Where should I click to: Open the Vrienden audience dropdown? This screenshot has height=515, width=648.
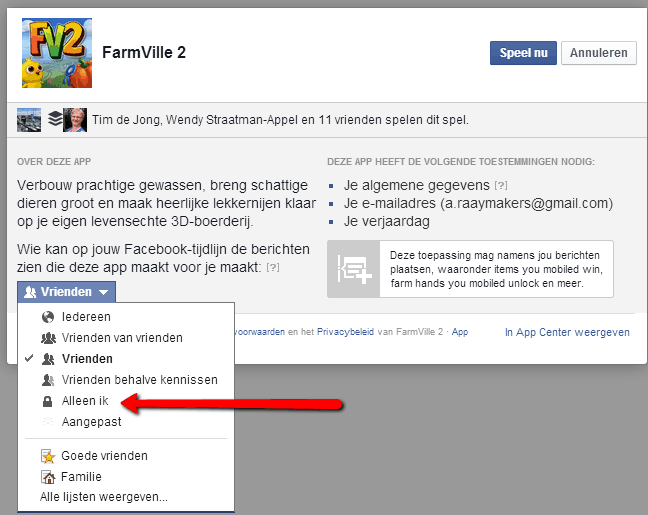[x=67, y=292]
